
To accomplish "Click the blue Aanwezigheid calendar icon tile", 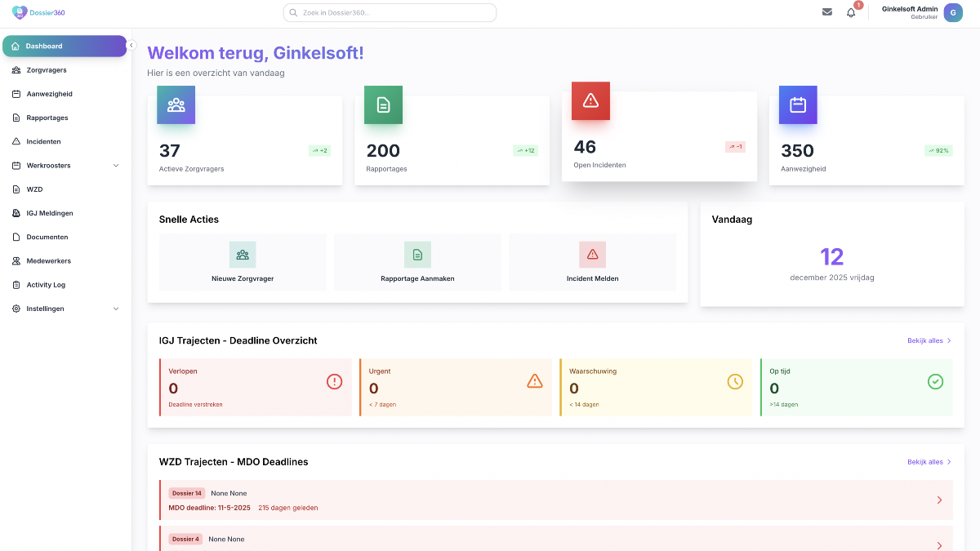I will point(798,104).
